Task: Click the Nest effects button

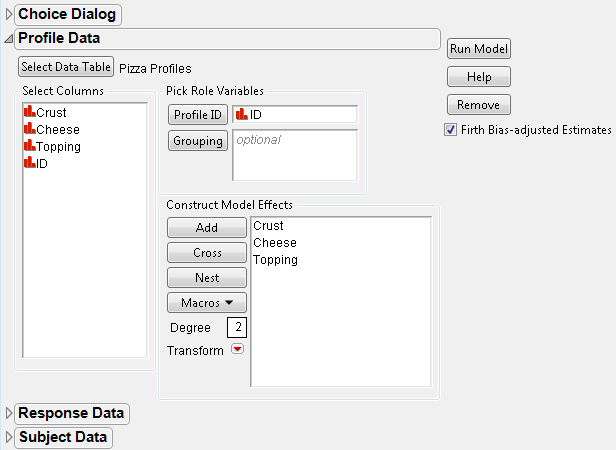Action: coord(207,278)
